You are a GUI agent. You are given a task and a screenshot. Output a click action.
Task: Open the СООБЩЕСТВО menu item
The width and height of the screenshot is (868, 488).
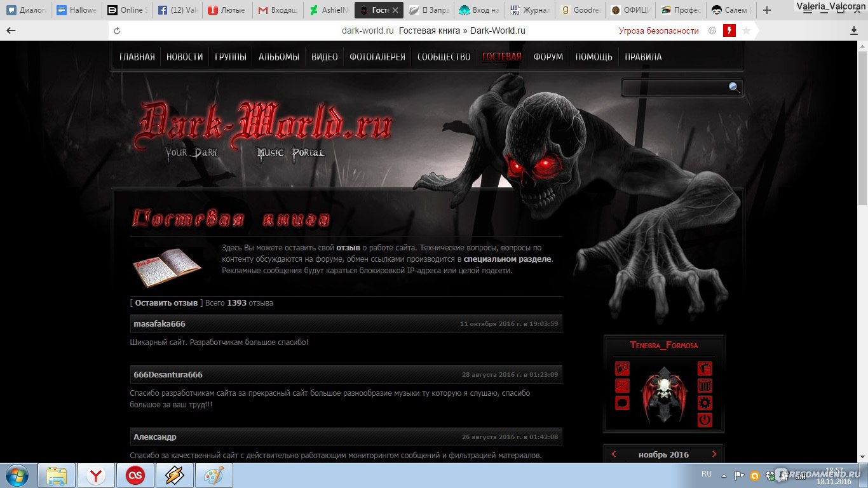pos(444,57)
